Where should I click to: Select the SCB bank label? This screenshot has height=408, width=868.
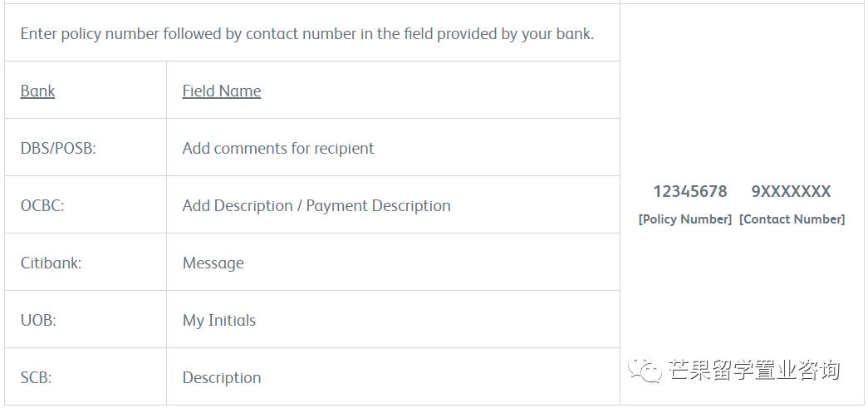(x=36, y=378)
